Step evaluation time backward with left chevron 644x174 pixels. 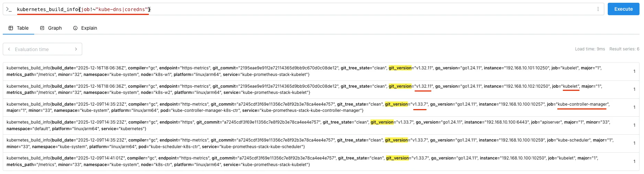click(9, 49)
